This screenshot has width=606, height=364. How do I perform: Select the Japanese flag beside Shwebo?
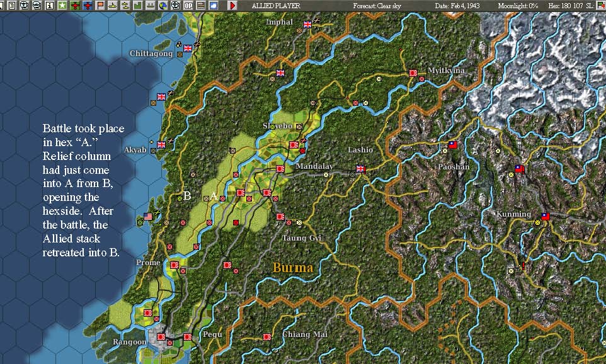tap(294, 145)
